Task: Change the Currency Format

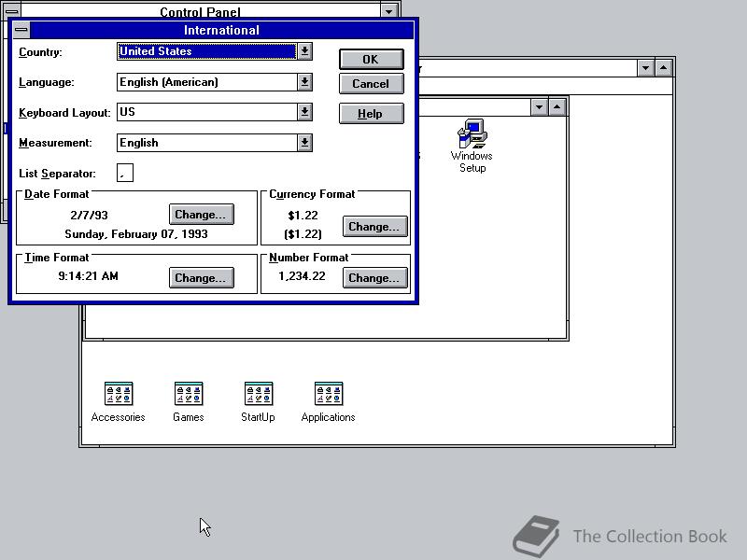Action: (x=374, y=227)
